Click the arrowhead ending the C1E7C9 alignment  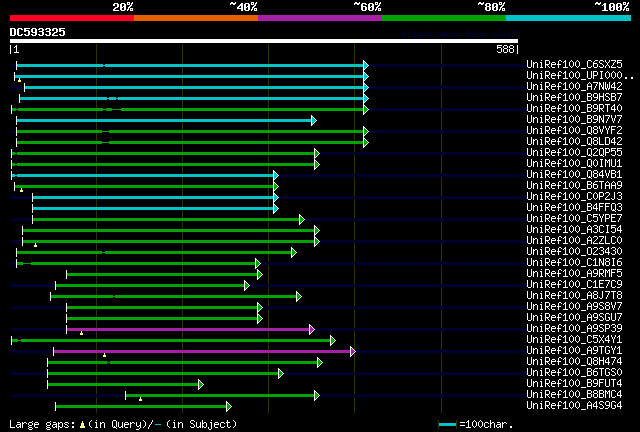[x=247, y=286]
